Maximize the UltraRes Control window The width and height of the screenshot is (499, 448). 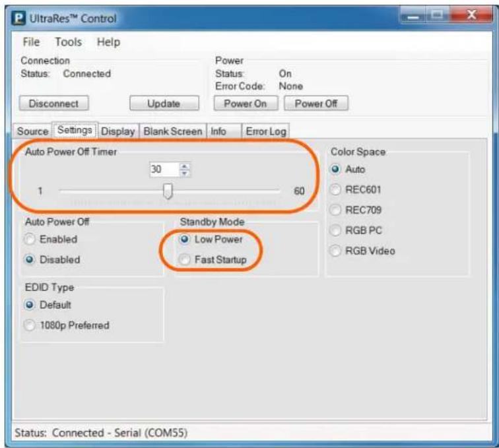click(x=437, y=15)
